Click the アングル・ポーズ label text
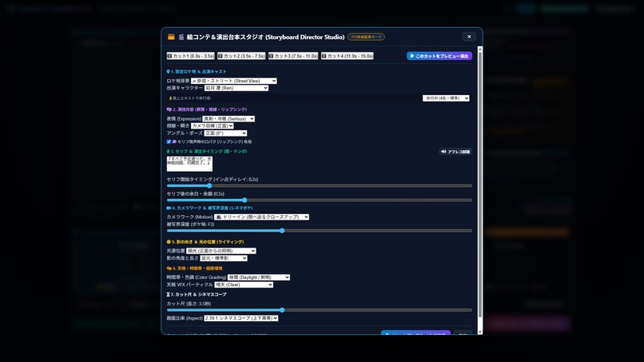 click(185, 133)
